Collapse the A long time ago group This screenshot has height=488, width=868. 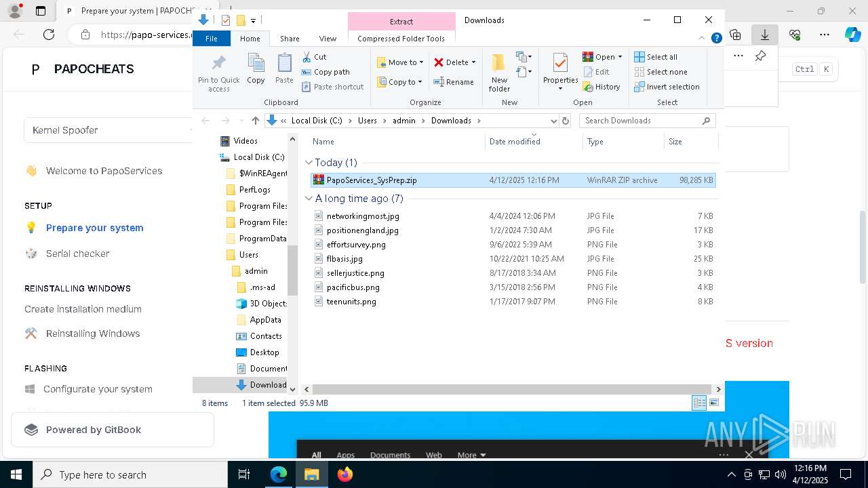[309, 199]
